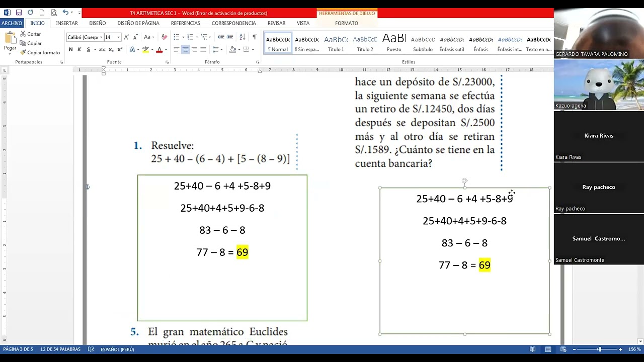This screenshot has height=362, width=644.
Task: Switch to the REVISAR tab
Action: [x=276, y=23]
